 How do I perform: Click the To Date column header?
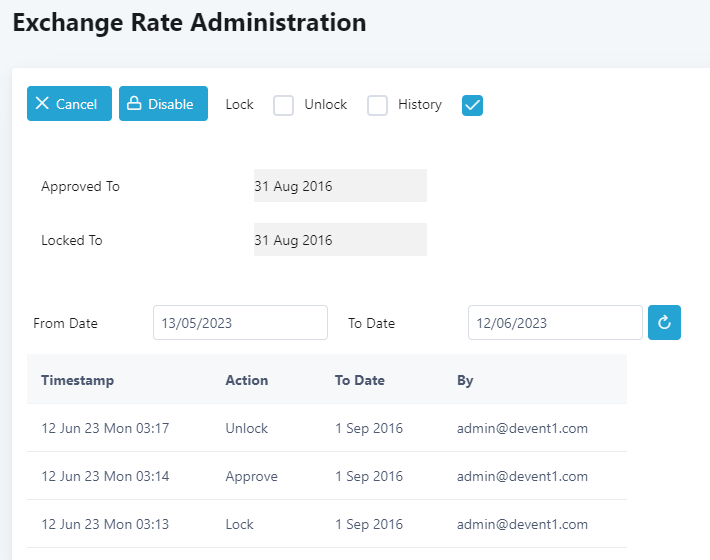tap(360, 380)
